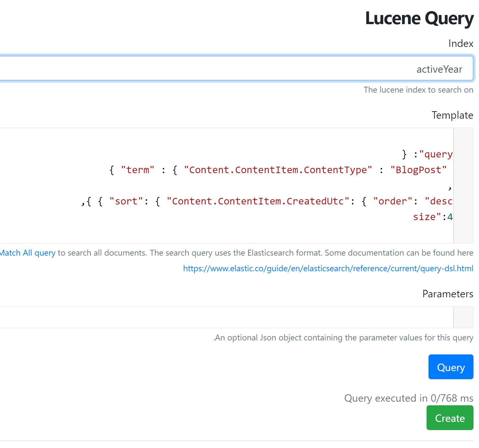Click the Parameters editor gutter
This screenshot has width=479, height=448.
pos(463,317)
